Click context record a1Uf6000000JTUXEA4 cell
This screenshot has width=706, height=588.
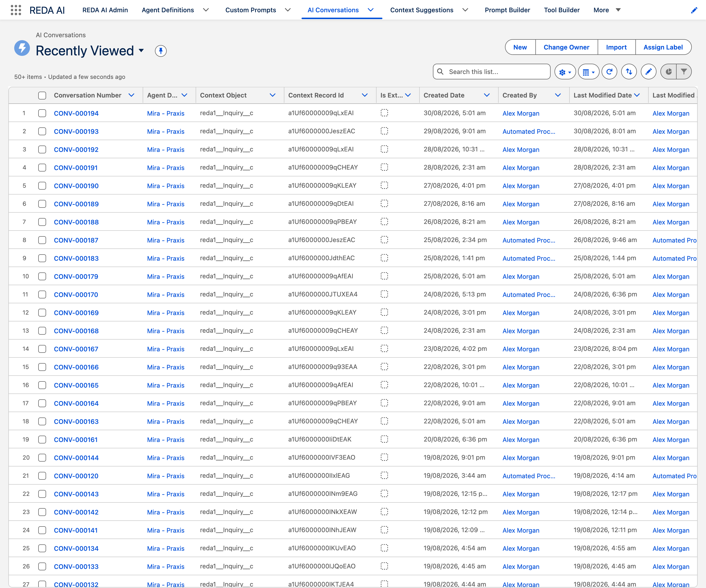323,294
